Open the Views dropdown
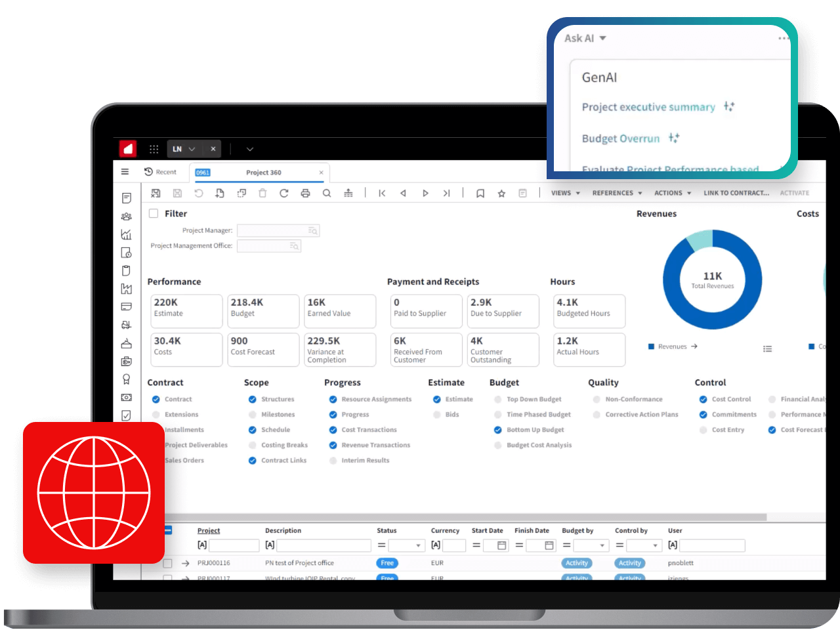This screenshot has height=630, width=840. point(564,192)
